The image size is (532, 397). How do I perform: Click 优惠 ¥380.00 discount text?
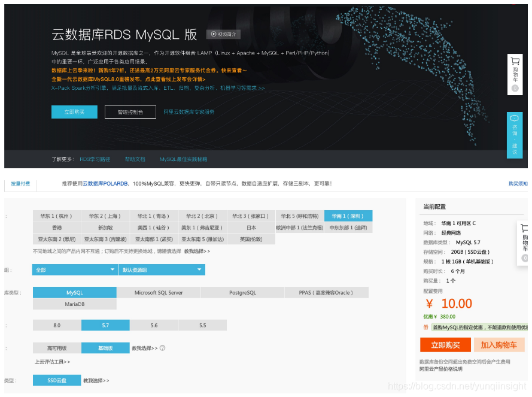click(x=439, y=317)
